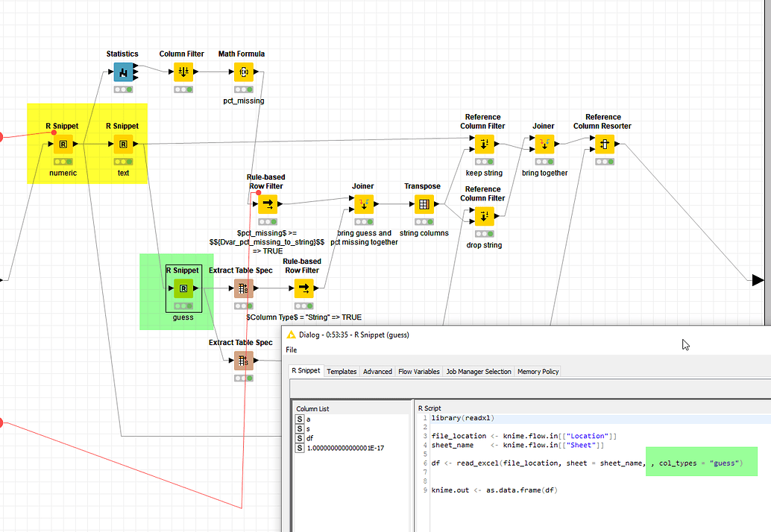Open the Column Filter node
Image resolution: width=771 pixels, height=532 pixels.
pyautogui.click(x=181, y=72)
